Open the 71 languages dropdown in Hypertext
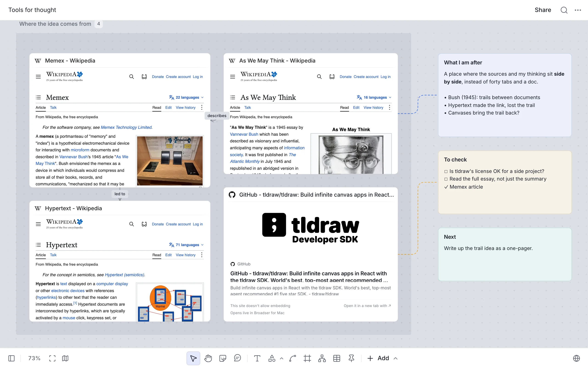The height and width of the screenshot is (368, 588). pos(186,245)
